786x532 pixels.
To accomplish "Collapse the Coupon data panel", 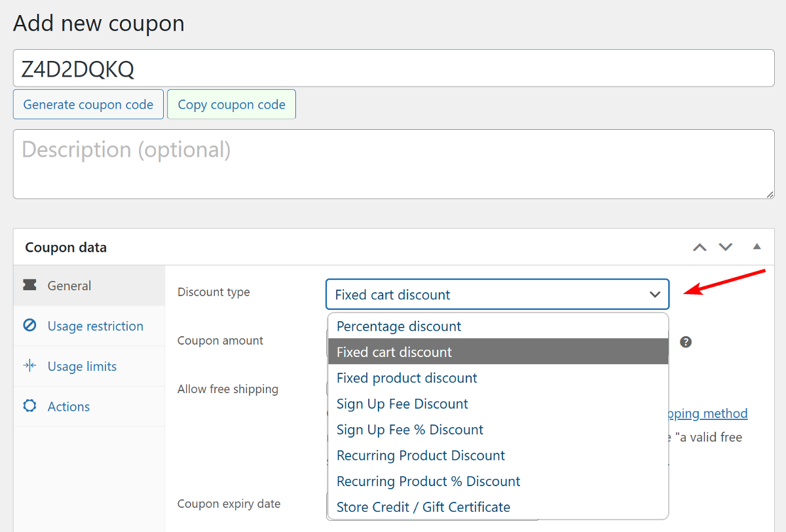I will point(757,247).
